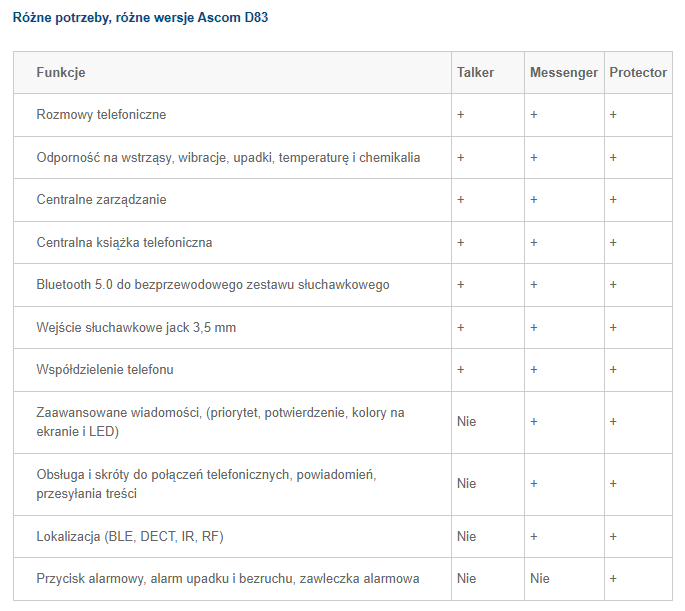Click the 'Zaawansowane wiadomości' feature description
685x611 pixels.
(220, 422)
